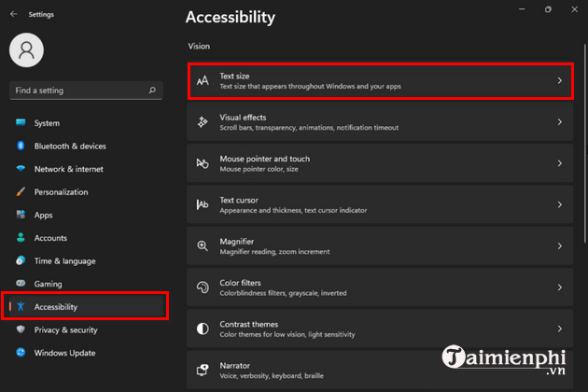
Task: Click the Personalization paintbrush icon
Action: (x=21, y=191)
